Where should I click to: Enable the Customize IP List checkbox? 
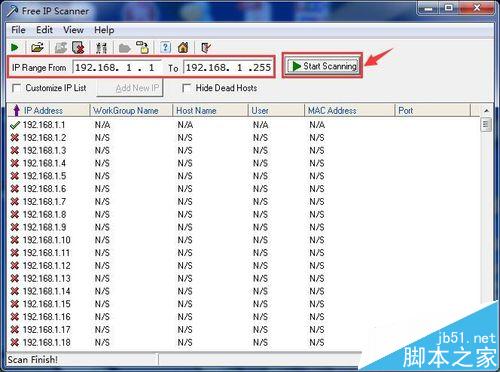(x=16, y=88)
